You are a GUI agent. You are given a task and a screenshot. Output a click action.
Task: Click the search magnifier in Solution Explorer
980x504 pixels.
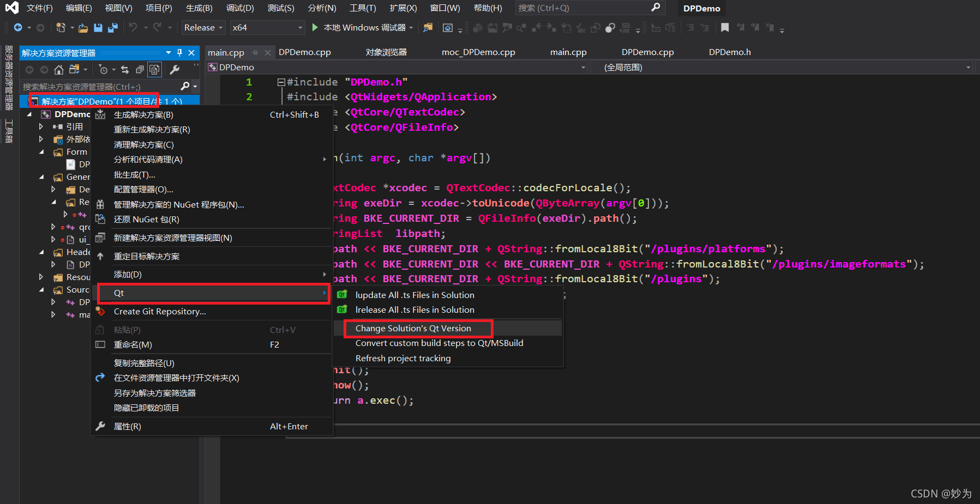185,86
